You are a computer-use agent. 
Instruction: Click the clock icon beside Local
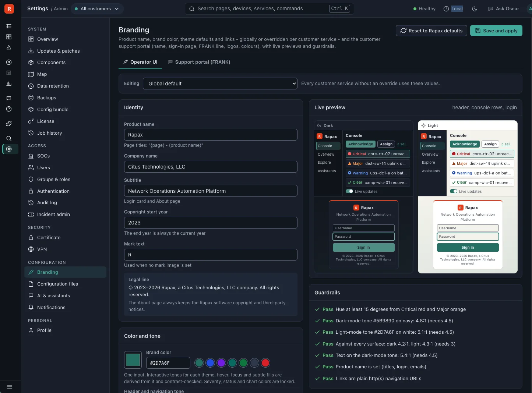[446, 9]
